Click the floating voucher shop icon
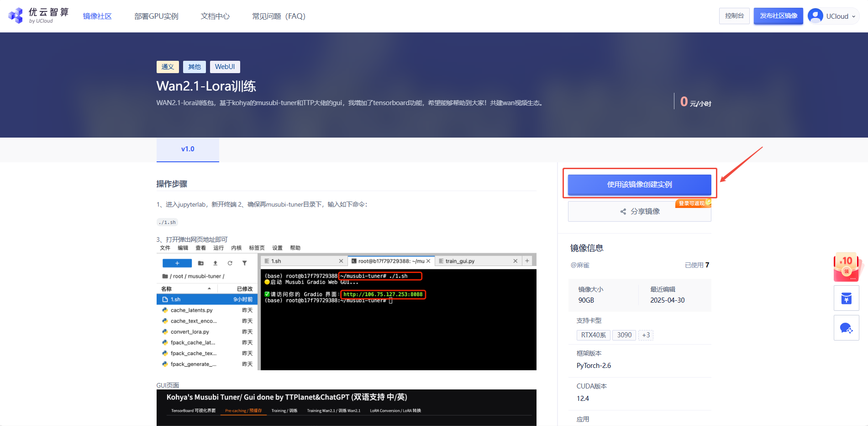This screenshot has height=426, width=868. (x=847, y=298)
